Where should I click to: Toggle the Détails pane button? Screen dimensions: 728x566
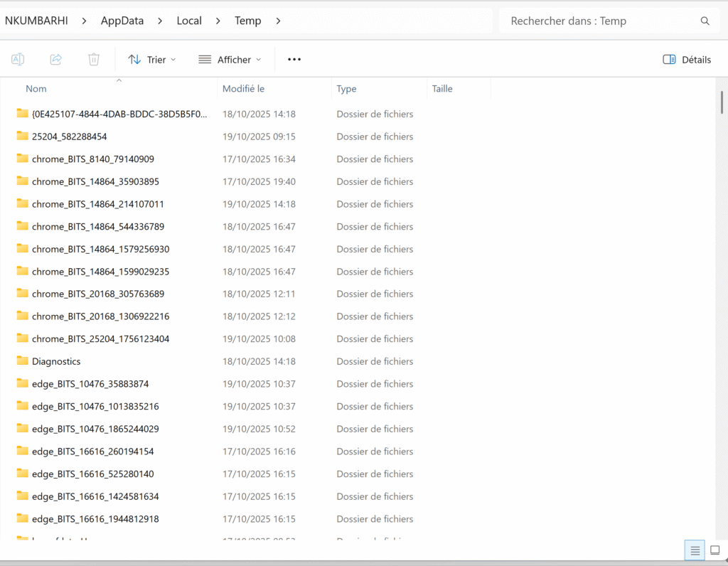[x=687, y=60]
